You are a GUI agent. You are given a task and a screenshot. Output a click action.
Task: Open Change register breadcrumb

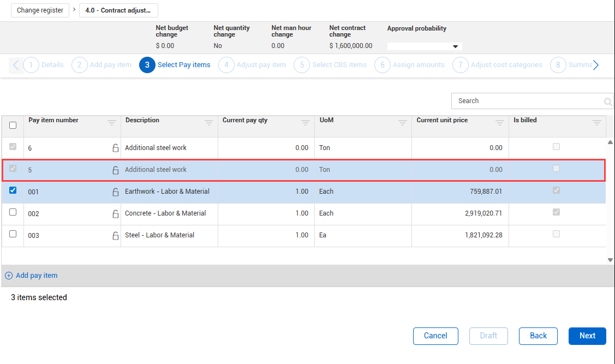(40, 10)
